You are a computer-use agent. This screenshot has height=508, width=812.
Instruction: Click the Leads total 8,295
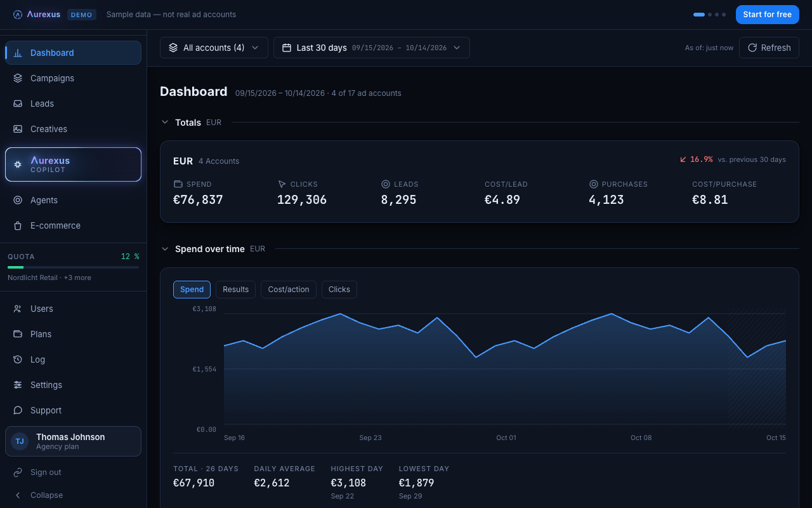point(398,200)
